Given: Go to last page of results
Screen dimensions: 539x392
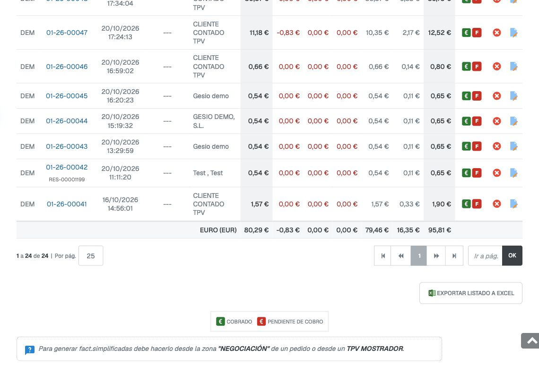Looking at the screenshot, I should point(454,256).
